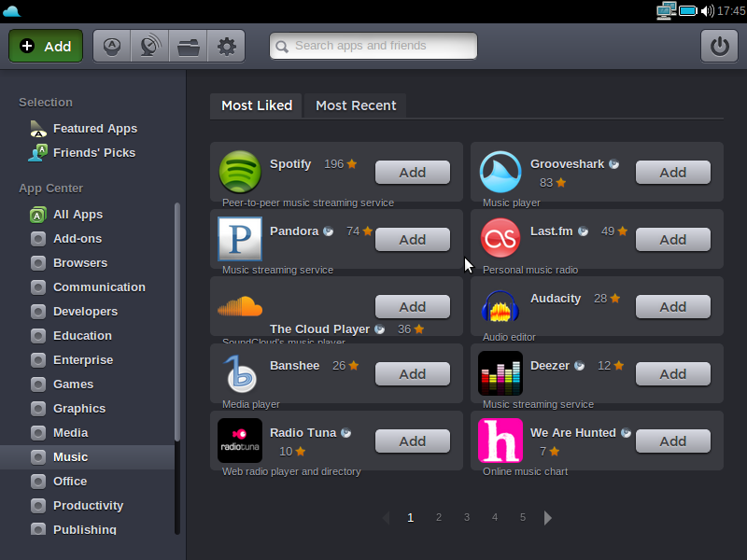Click the We Are Hunted icon
The image size is (747, 560).
coord(500,441)
